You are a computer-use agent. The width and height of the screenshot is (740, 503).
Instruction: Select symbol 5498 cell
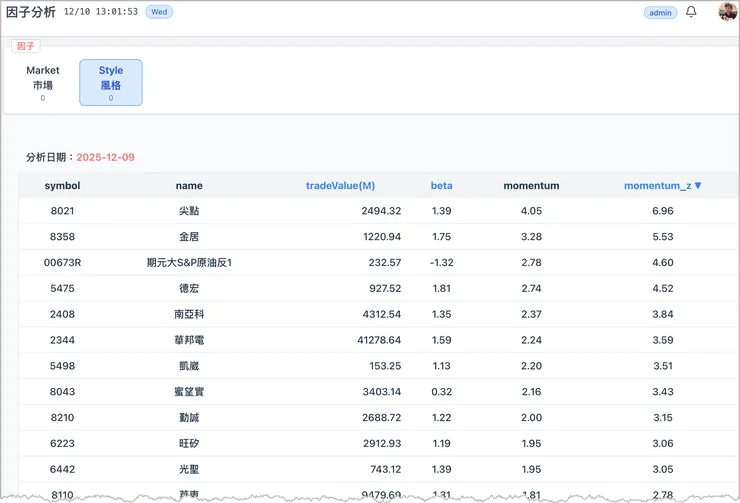coord(62,366)
